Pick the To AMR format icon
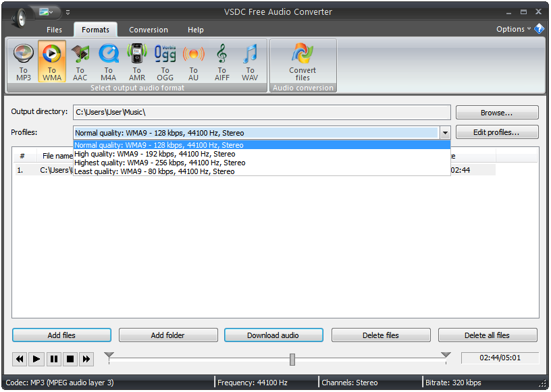This screenshot has width=551, height=392. click(136, 62)
